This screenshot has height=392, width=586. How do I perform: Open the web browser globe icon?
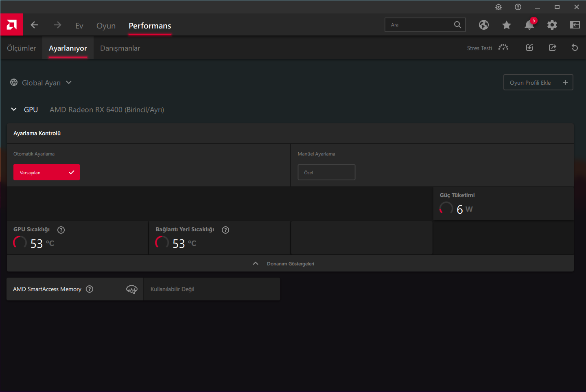(484, 25)
